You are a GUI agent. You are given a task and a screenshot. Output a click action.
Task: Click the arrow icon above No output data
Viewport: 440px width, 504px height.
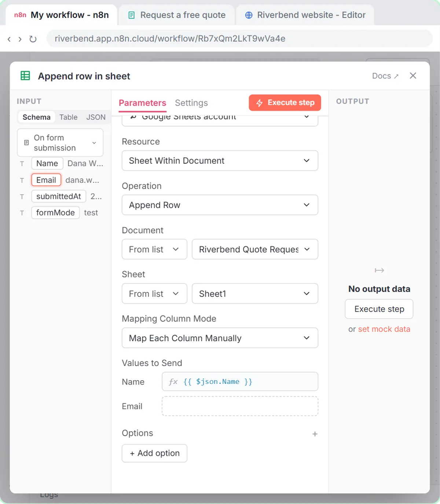coord(379,270)
